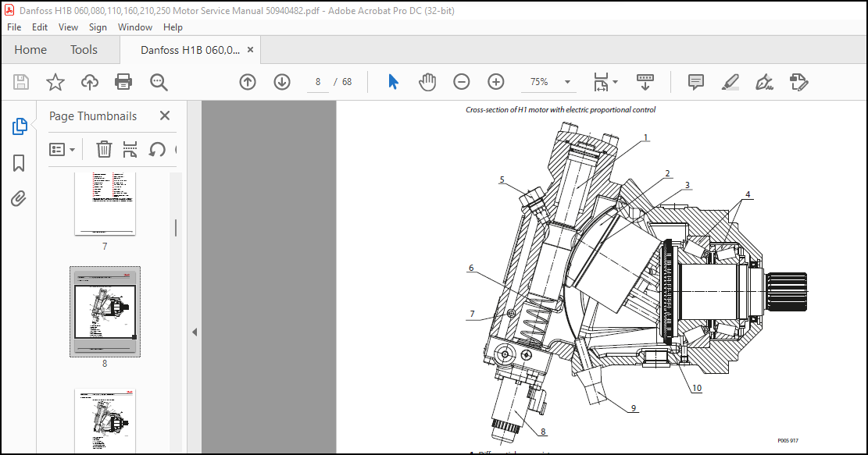Select the arrow Selection tool
868x455 pixels.
point(393,82)
